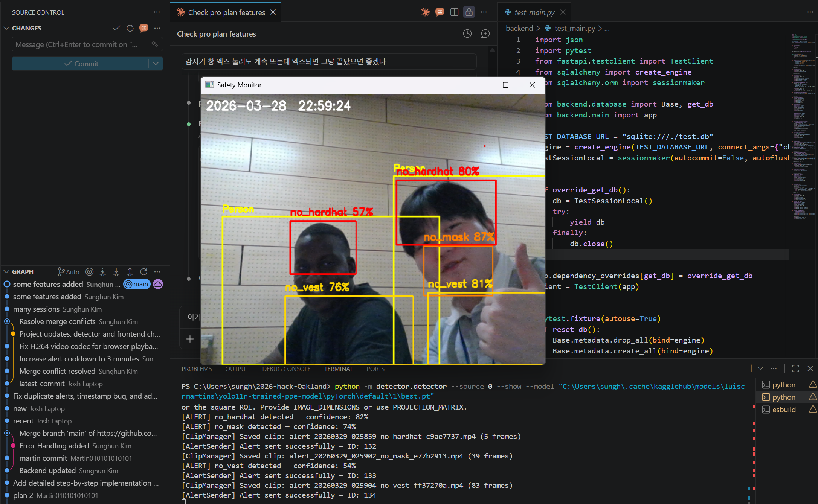Viewport: 818px width, 504px height.
Task: Collapse the CHANGES section
Action: point(6,28)
